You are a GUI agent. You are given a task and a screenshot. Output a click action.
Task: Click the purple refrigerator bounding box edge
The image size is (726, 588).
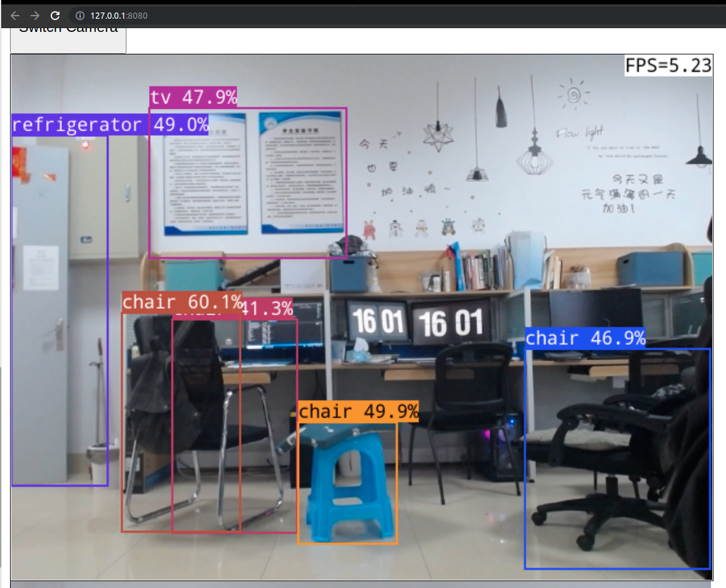point(108,313)
